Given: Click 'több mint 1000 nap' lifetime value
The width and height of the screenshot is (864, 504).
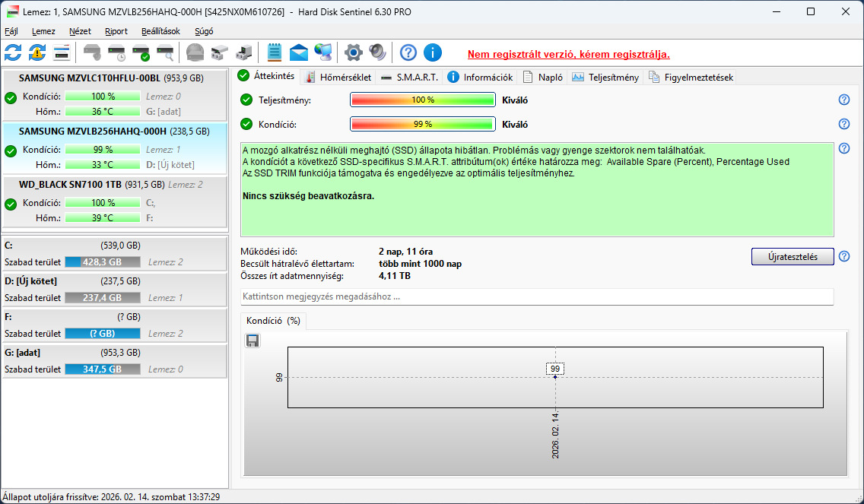Looking at the screenshot, I should (420, 264).
